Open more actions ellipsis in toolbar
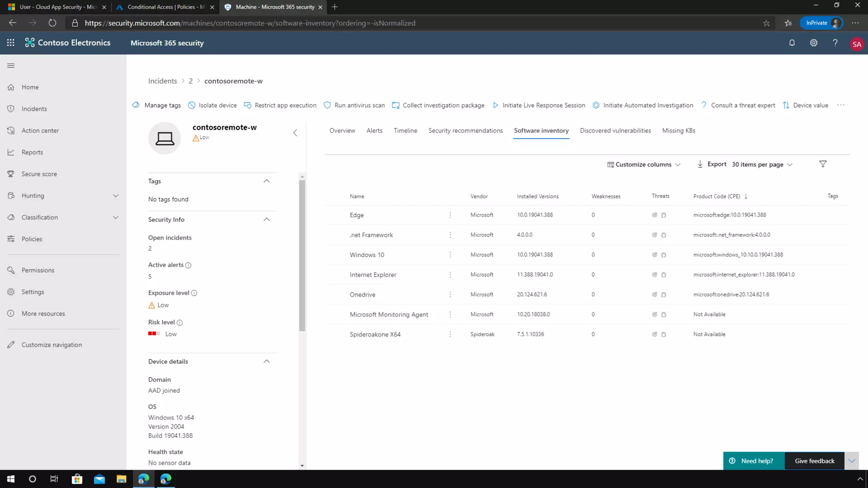 [x=841, y=105]
